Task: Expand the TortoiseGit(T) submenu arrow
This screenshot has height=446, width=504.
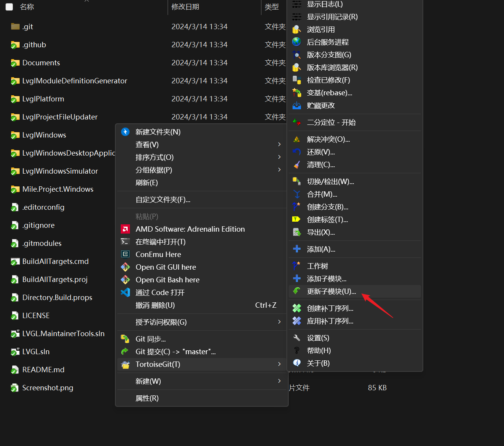Action: click(x=279, y=364)
